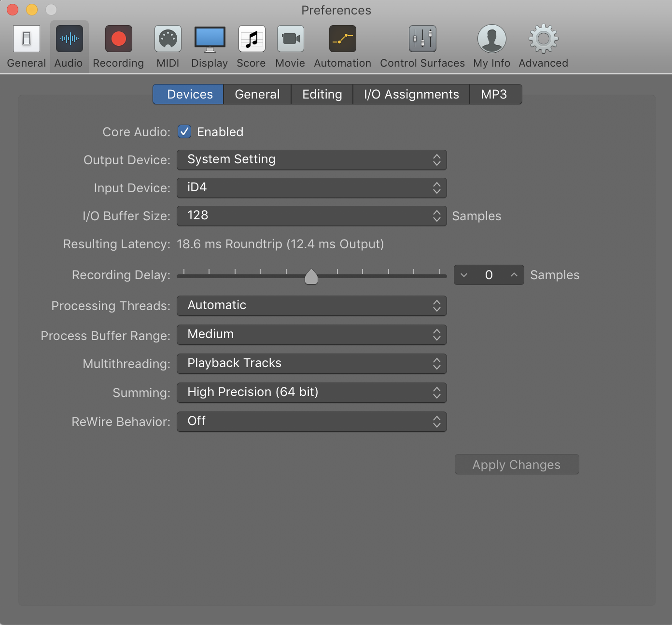Open the Multithreading dropdown
Image resolution: width=672 pixels, height=625 pixels.
point(312,364)
